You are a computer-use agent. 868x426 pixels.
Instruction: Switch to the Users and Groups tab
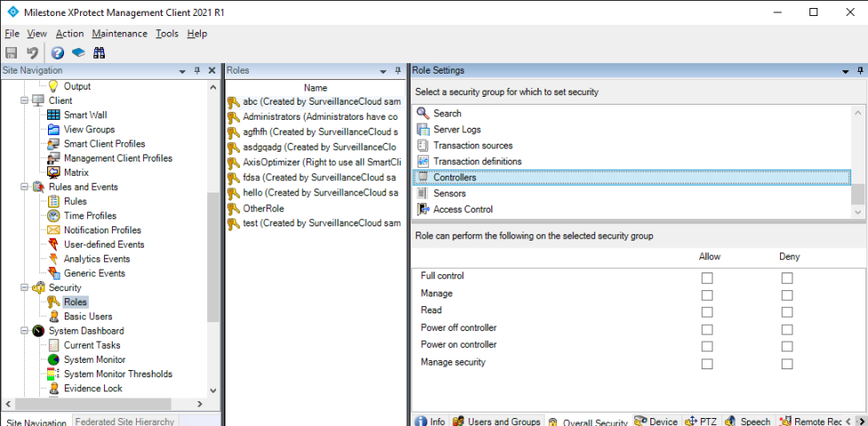(x=496, y=421)
